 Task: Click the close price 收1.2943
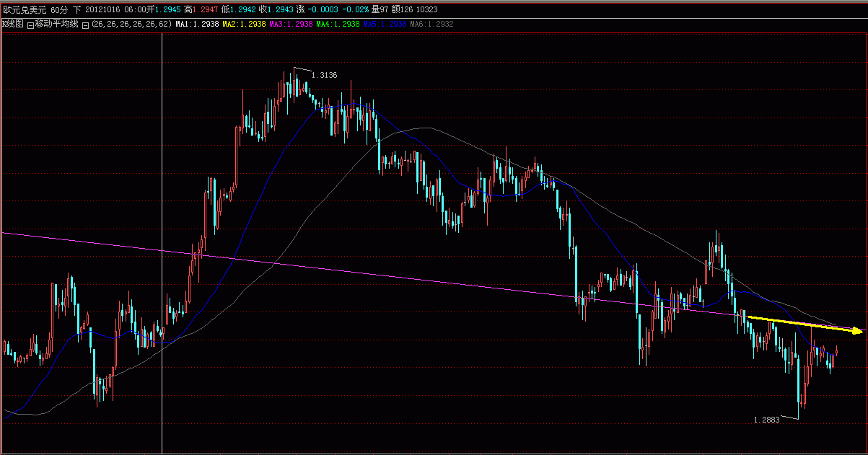click(276, 9)
